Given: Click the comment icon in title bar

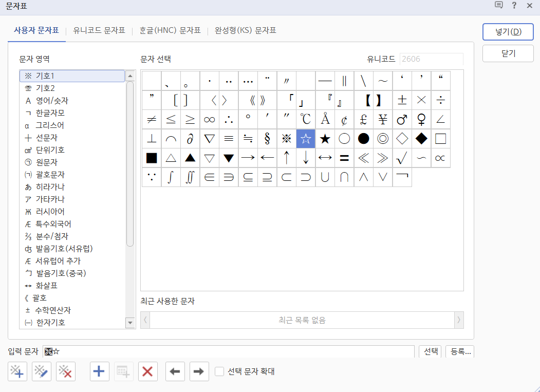Looking at the screenshot, I should click(x=498, y=5).
